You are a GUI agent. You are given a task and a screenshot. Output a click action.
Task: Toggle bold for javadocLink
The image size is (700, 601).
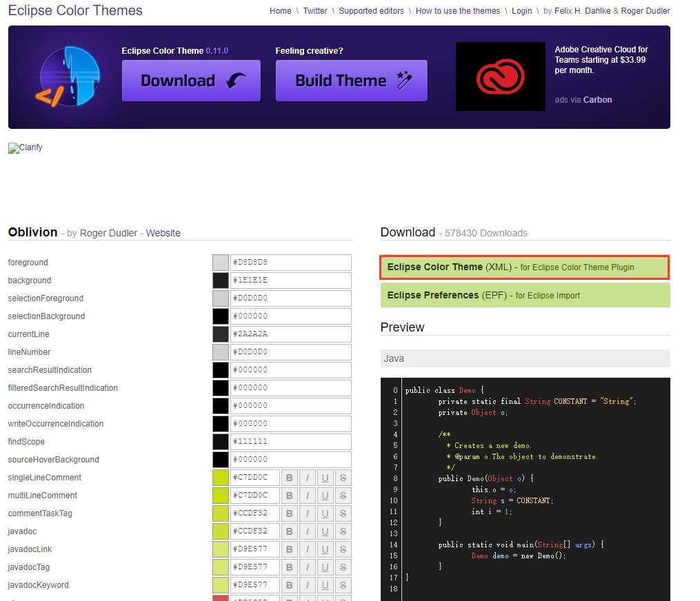click(289, 549)
